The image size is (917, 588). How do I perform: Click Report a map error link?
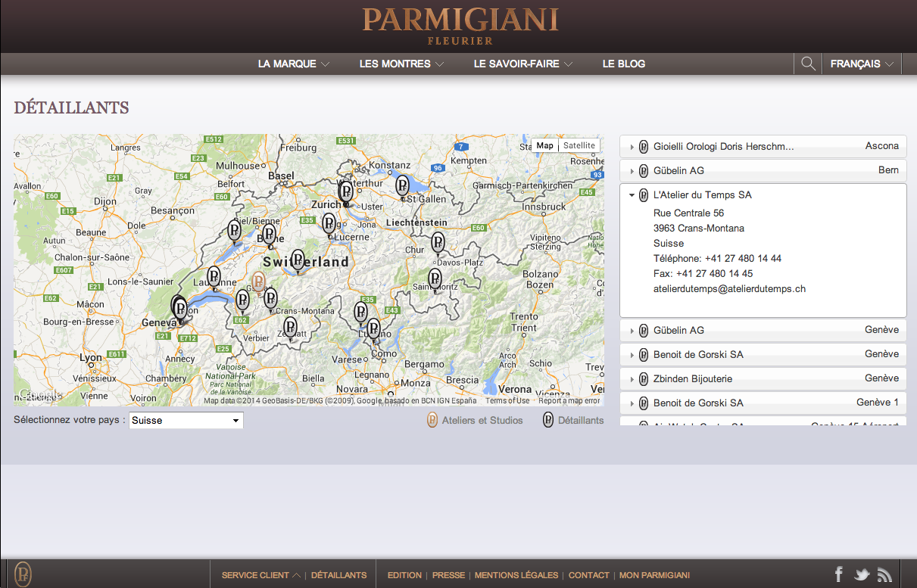[569, 401]
